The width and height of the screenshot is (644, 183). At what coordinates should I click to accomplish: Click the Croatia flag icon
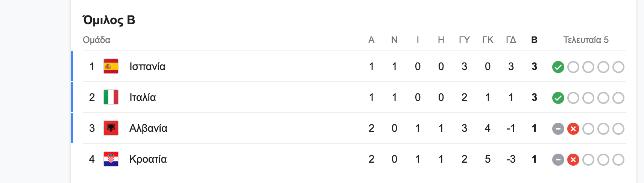[111, 159]
